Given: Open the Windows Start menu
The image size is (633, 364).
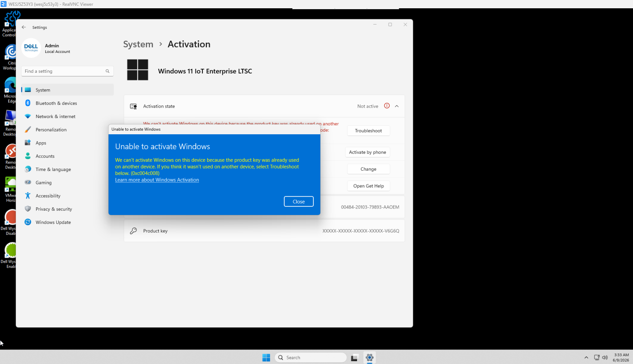Looking at the screenshot, I should (266, 358).
